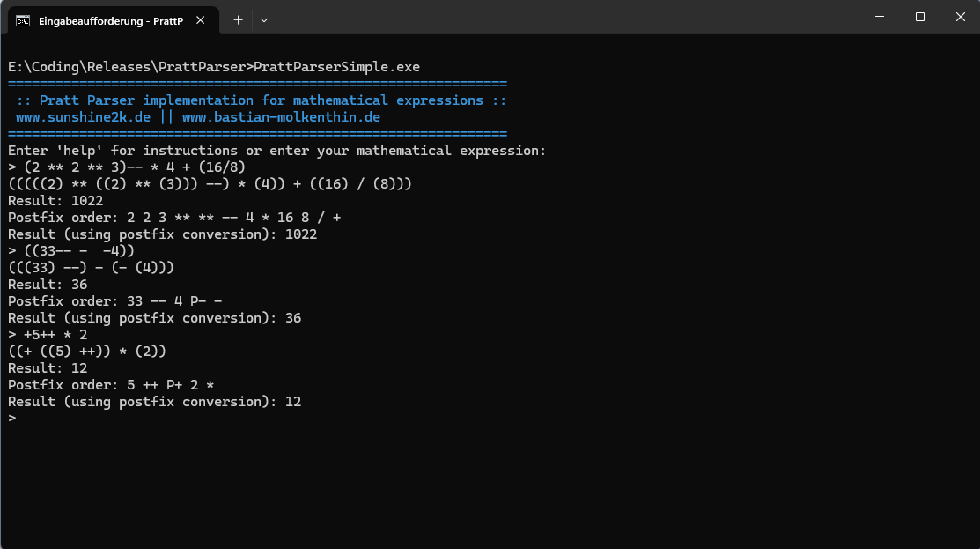Expand the new tab profile dropdown
The height and width of the screenshot is (549, 980).
coord(264,19)
